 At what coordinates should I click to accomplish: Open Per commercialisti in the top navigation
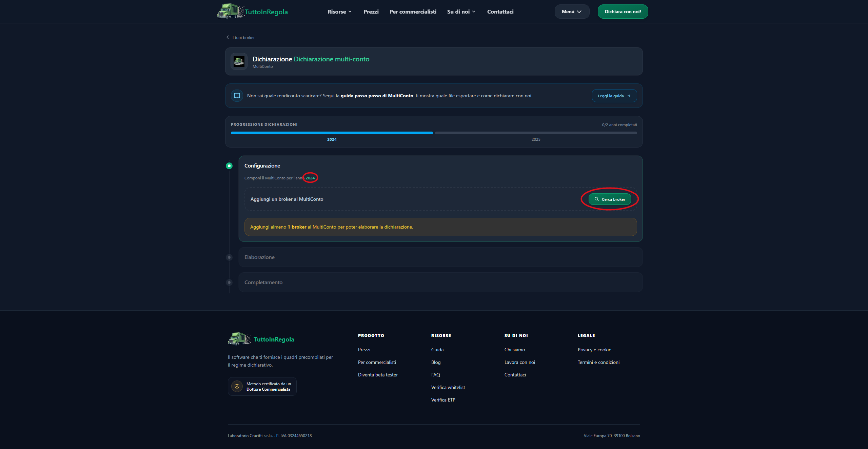(413, 12)
